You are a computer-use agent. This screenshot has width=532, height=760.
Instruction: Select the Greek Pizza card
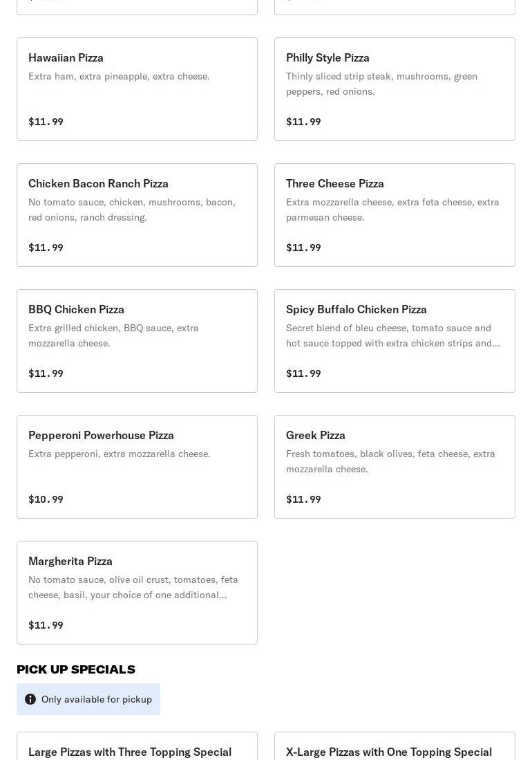[x=395, y=467]
